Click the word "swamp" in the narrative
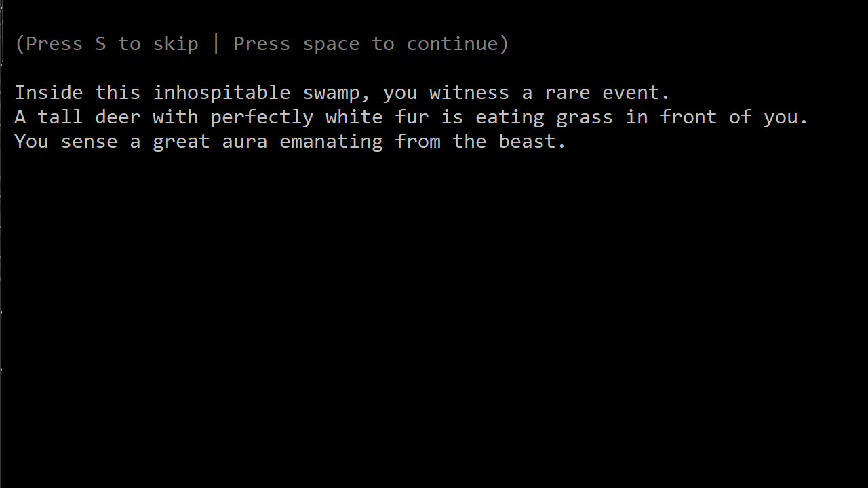Viewport: 868px width, 488px height. point(331,93)
